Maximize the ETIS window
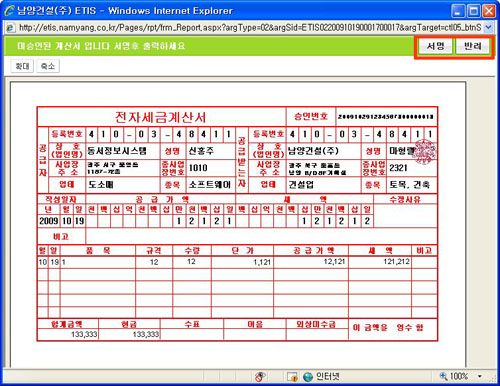 click(473, 11)
